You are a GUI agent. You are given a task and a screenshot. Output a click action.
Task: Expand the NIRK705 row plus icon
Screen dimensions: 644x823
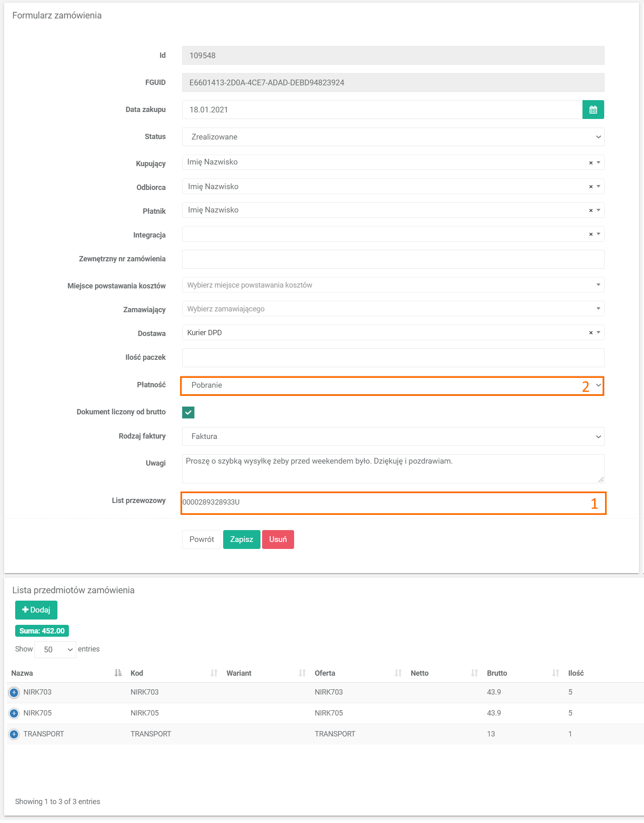tap(14, 713)
